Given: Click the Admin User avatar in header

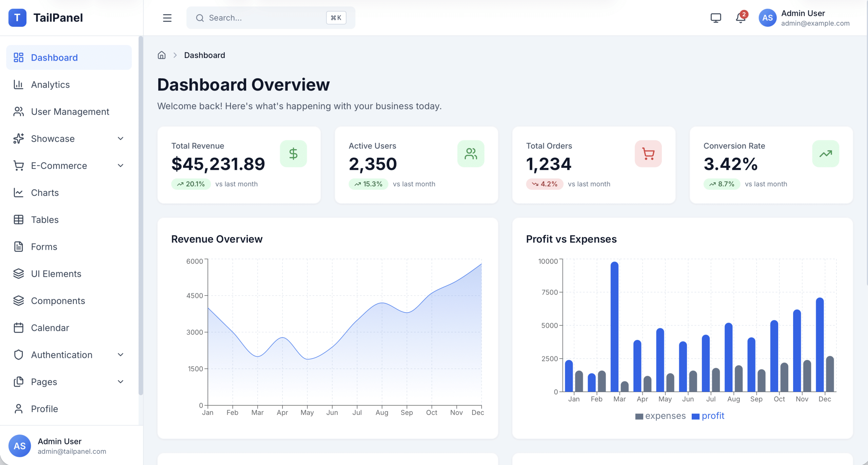Looking at the screenshot, I should pyautogui.click(x=767, y=18).
